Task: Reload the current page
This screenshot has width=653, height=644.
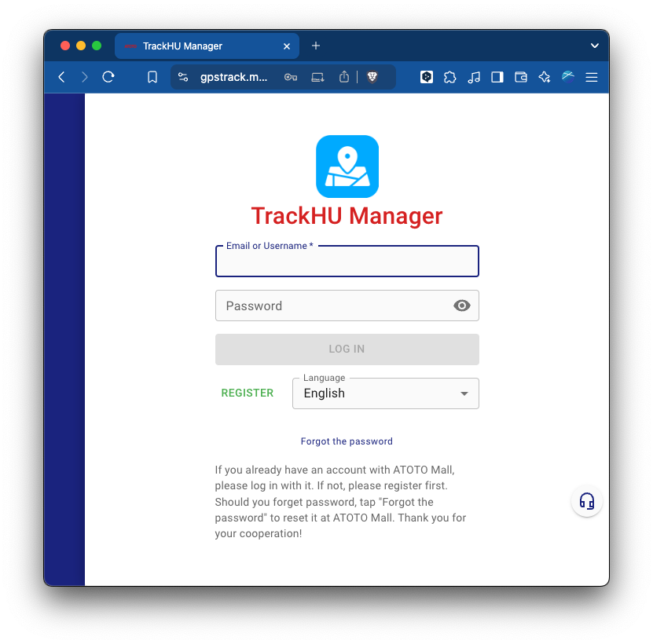Action: pyautogui.click(x=108, y=77)
